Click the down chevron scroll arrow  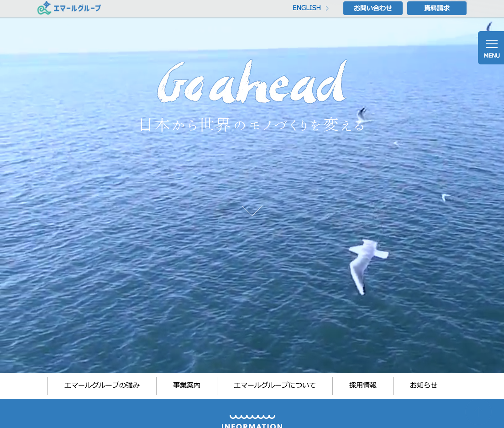[252, 210]
